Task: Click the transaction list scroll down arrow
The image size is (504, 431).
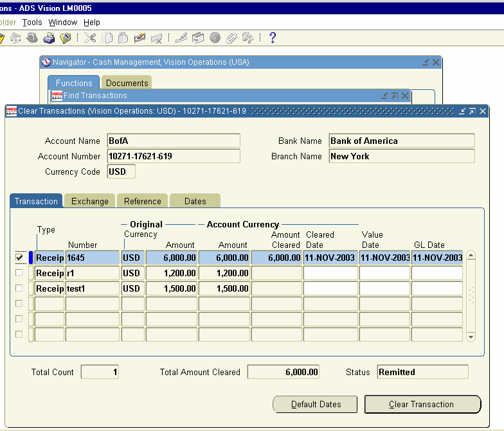Action: pos(471,337)
